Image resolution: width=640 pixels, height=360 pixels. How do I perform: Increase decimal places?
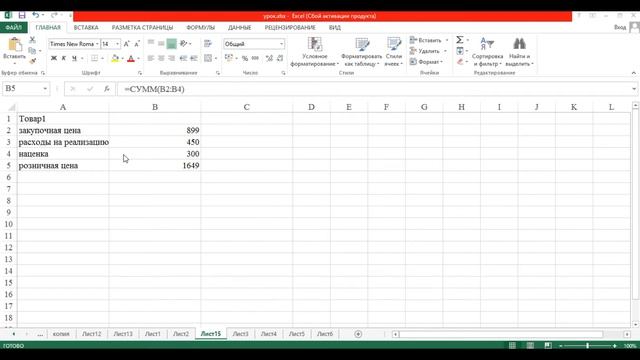tap(269, 58)
